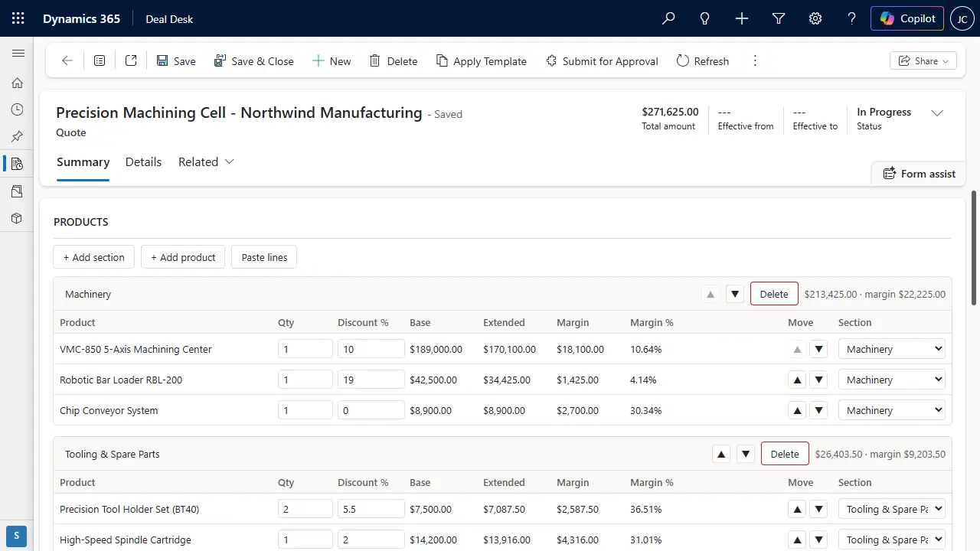
Task: Switch to the Details tab
Action: click(x=143, y=161)
